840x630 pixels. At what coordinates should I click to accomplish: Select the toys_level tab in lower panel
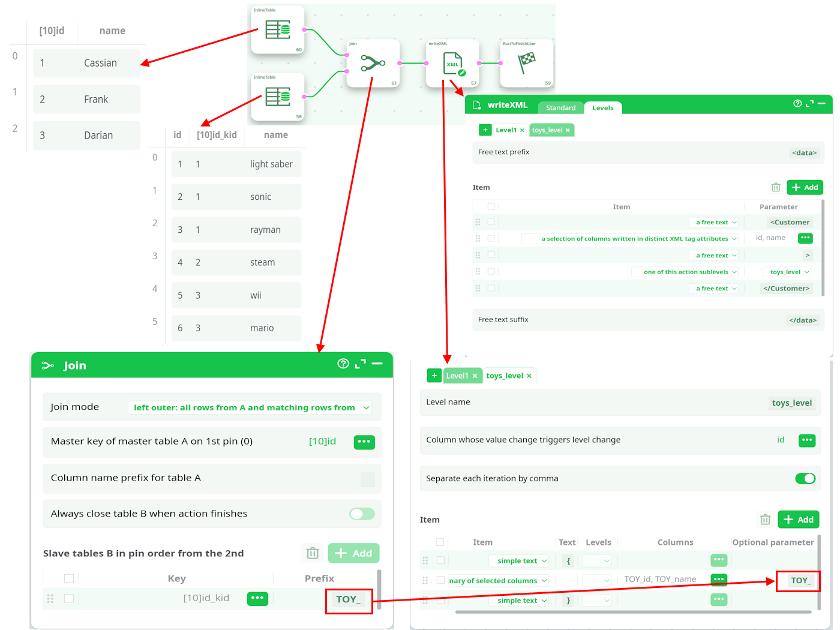click(505, 376)
